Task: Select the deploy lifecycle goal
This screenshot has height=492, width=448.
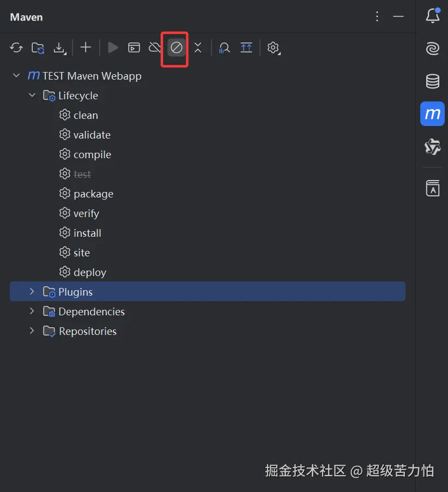Action: (x=89, y=272)
